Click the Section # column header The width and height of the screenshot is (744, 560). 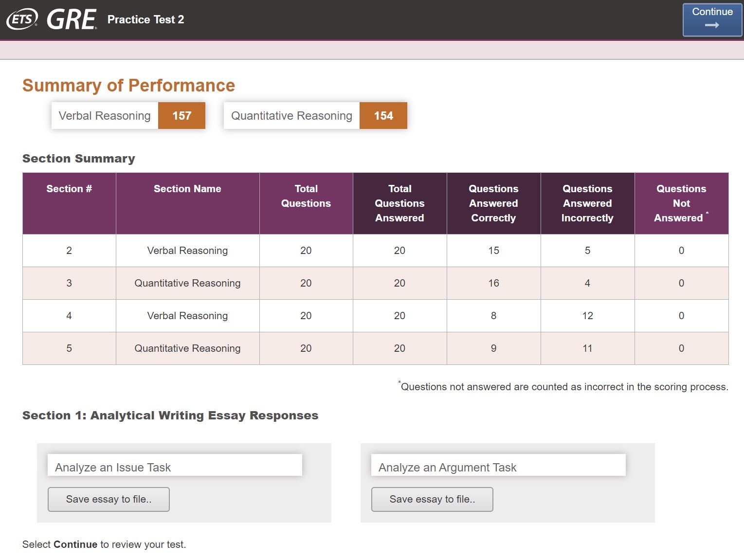pos(69,189)
